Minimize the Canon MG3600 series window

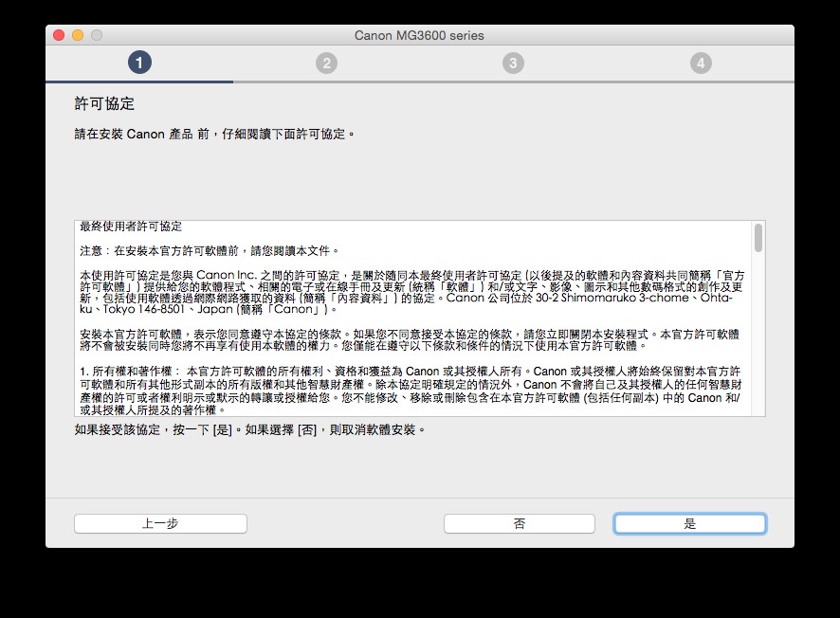(78, 35)
